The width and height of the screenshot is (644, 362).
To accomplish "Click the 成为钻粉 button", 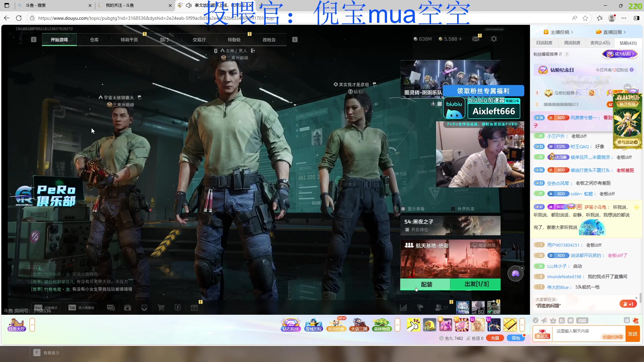I will point(620,54).
